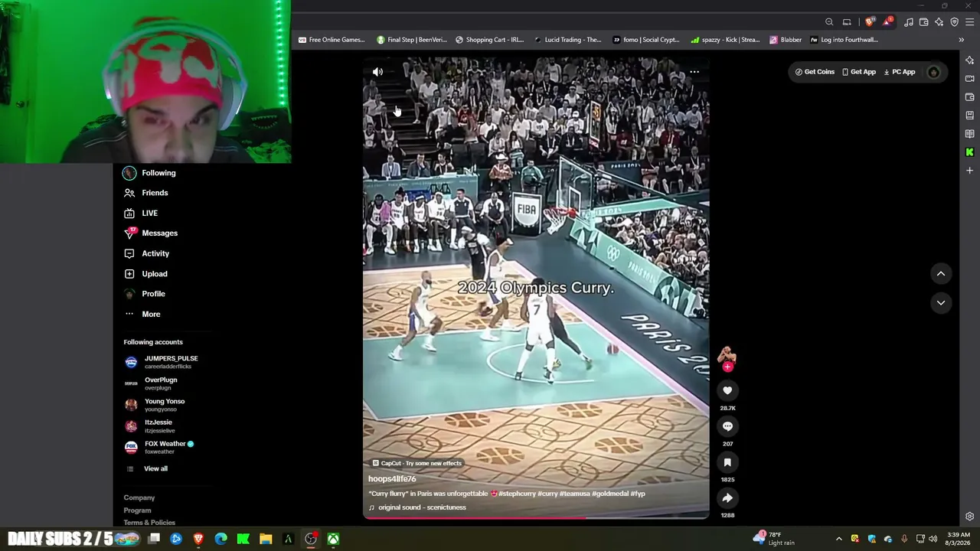Open Brave VPN shield icon
980x551 pixels.
[x=954, y=22]
